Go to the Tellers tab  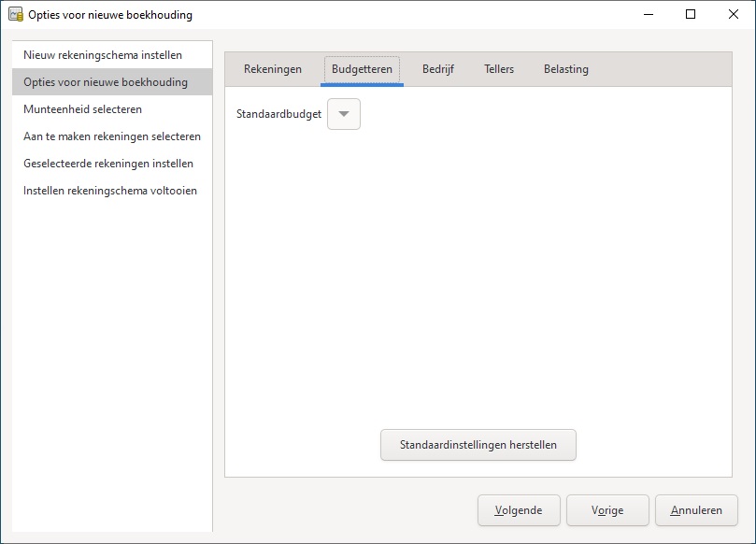coord(499,69)
